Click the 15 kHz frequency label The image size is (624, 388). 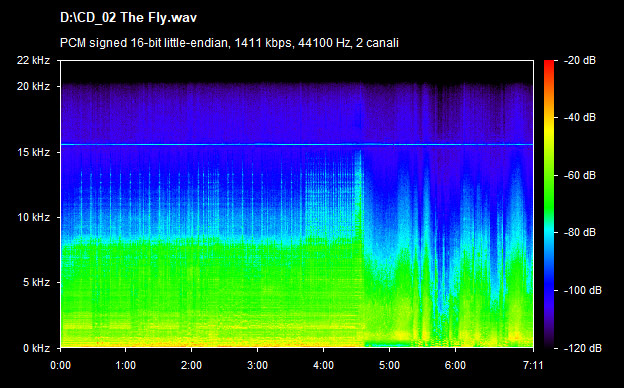point(33,152)
